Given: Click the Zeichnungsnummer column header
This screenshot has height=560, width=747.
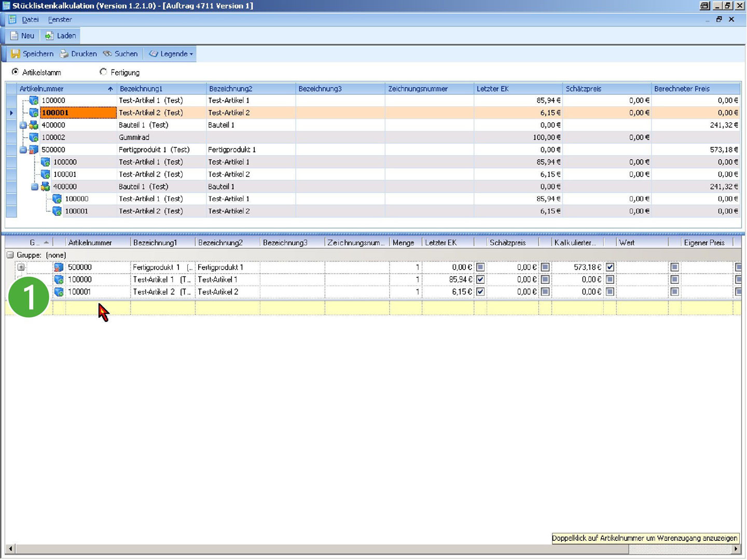Looking at the screenshot, I should (x=429, y=89).
